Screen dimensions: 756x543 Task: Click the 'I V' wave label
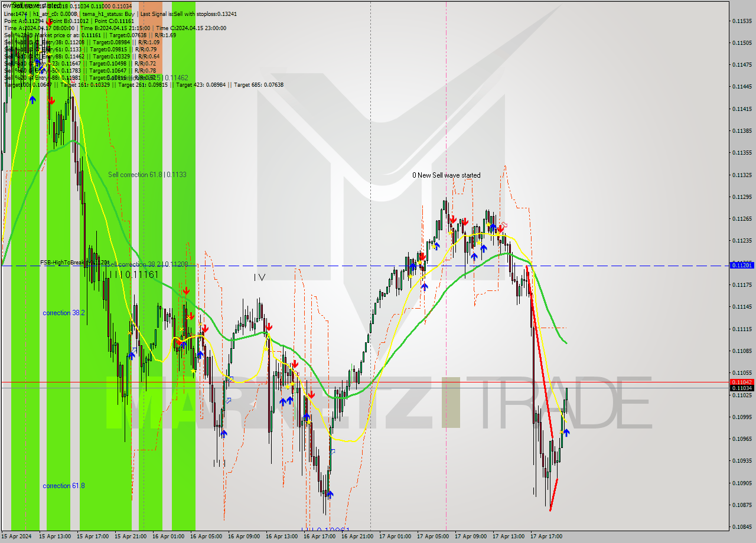point(259,277)
